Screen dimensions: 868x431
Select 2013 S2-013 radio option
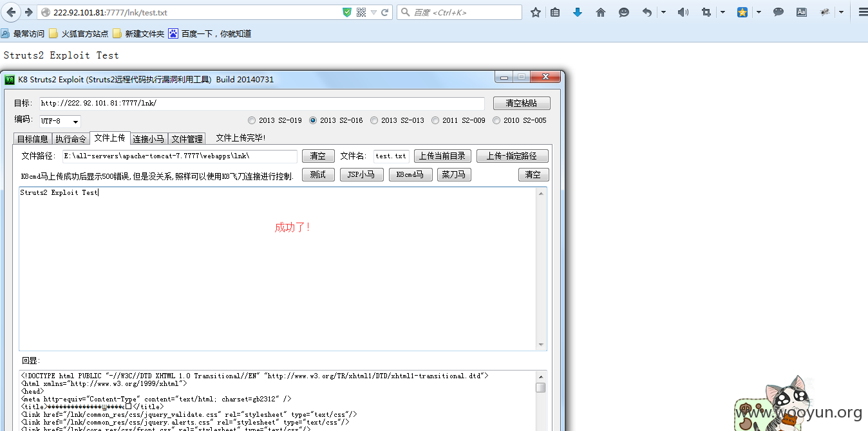pyautogui.click(x=375, y=120)
